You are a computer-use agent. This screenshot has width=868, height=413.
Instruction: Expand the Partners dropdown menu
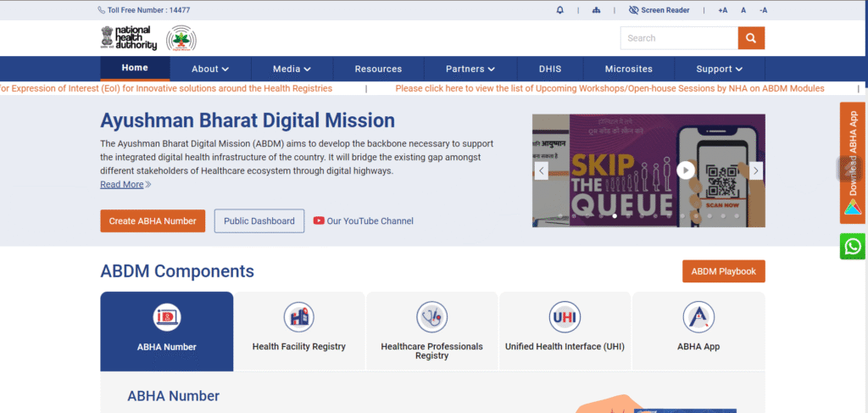[470, 70]
